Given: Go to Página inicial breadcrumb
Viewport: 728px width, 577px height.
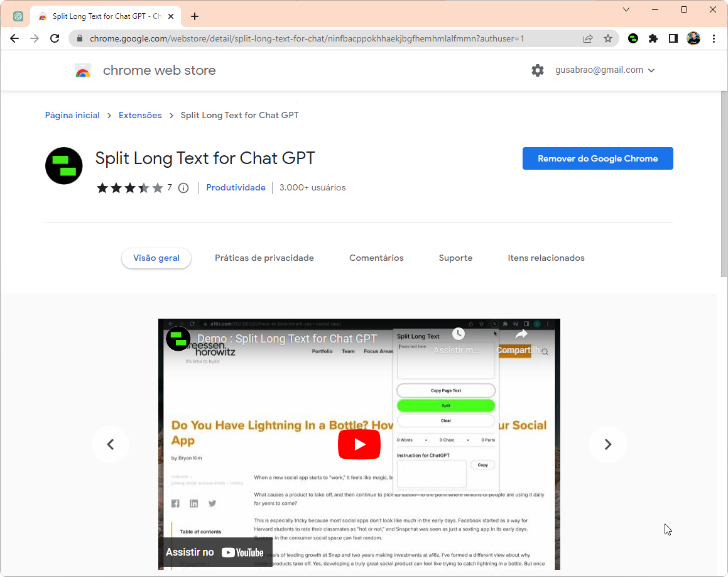Looking at the screenshot, I should coord(72,115).
